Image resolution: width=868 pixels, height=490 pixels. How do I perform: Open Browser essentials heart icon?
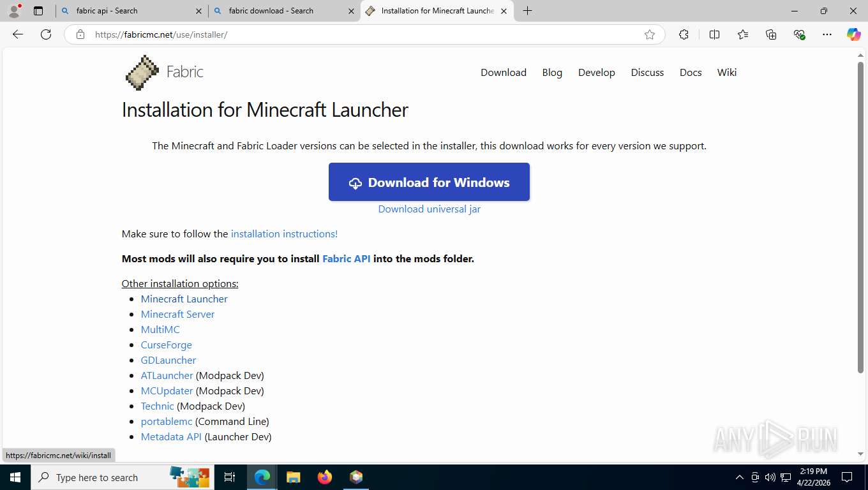[799, 34]
